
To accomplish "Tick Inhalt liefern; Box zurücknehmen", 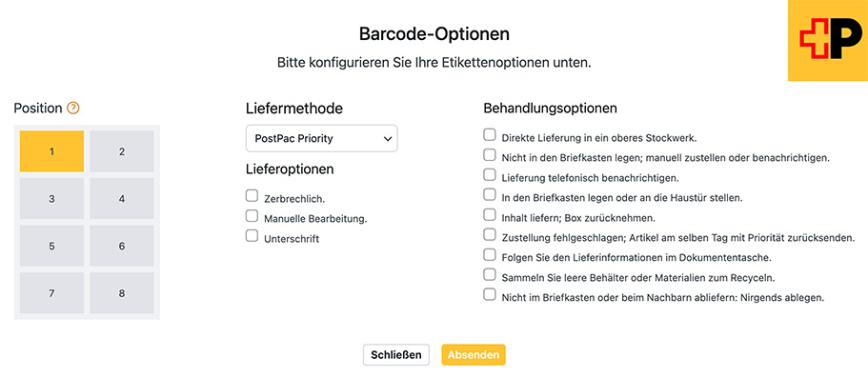I will [490, 215].
